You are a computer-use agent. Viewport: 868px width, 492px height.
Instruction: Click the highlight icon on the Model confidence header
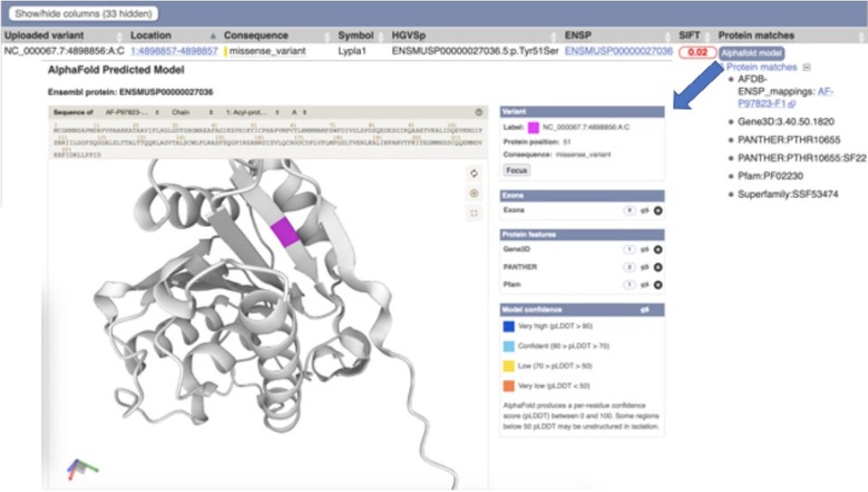click(x=645, y=310)
